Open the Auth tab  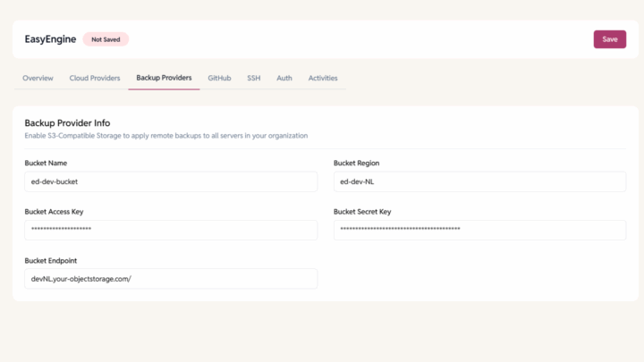(x=284, y=78)
